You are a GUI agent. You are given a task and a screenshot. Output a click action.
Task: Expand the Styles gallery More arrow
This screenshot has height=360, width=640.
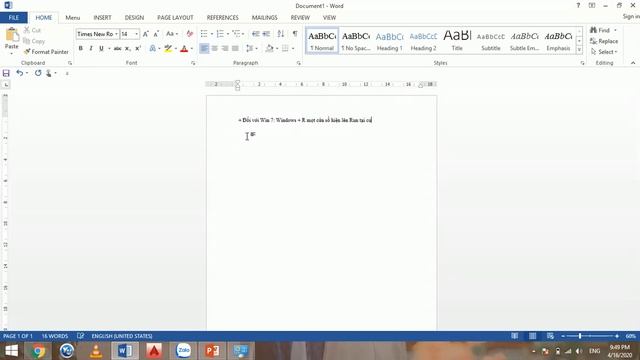click(579, 50)
